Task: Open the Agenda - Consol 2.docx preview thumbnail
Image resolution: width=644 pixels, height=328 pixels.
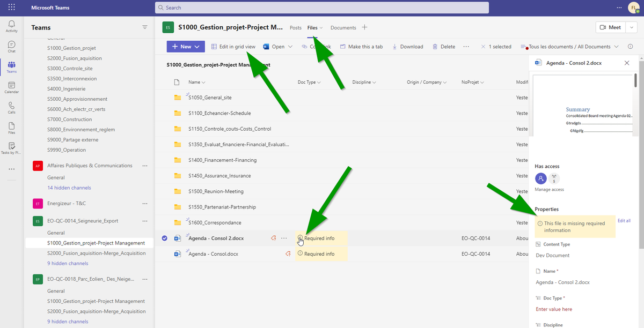Action: [583, 105]
